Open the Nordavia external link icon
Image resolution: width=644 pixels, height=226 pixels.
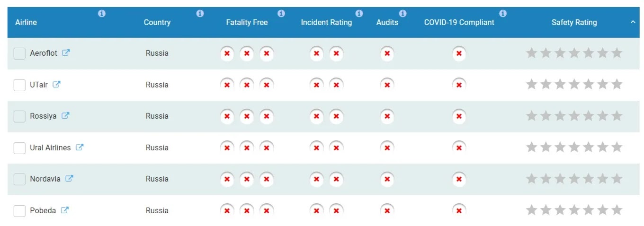[69, 179]
